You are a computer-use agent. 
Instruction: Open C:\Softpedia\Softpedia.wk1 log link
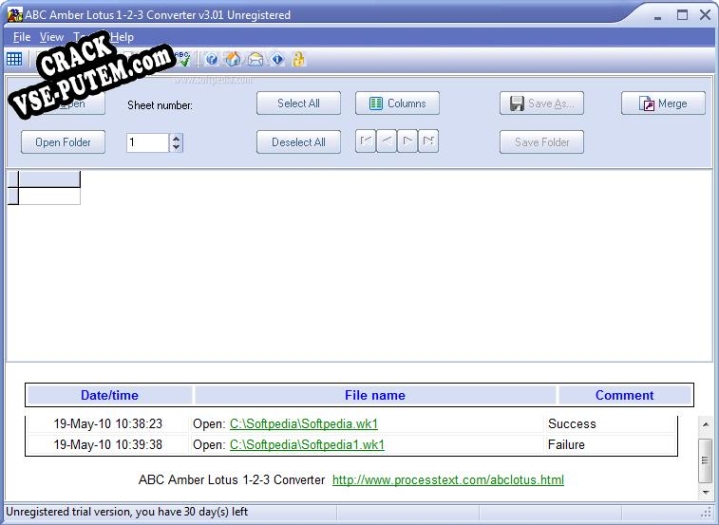point(304,424)
